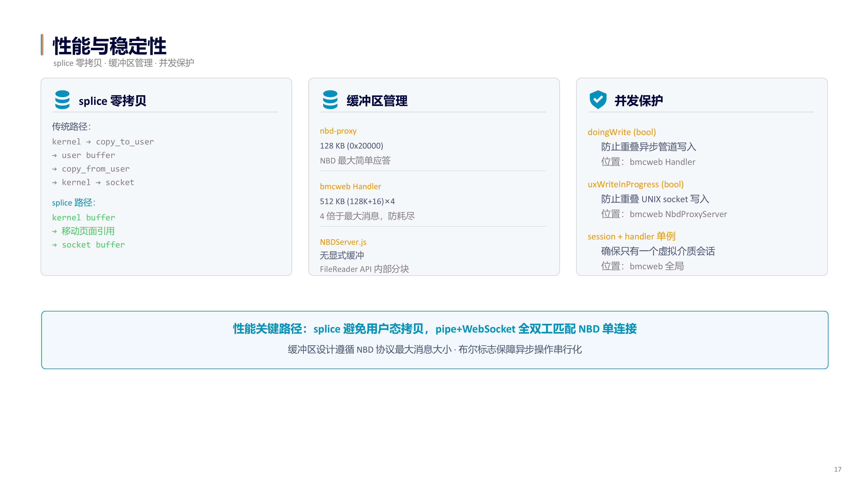868x488 pixels.
Task: Click the uxWriteInProgress (bool) label
Action: point(636,184)
